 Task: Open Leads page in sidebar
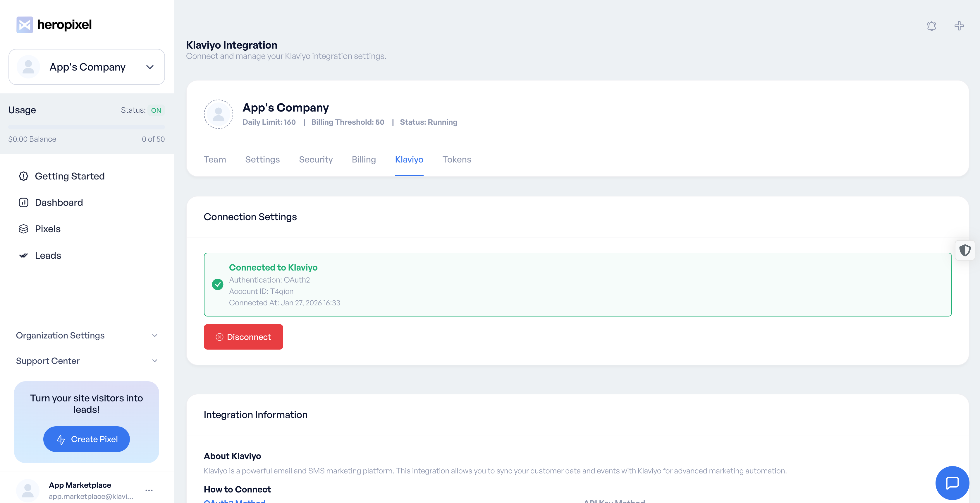48,256
